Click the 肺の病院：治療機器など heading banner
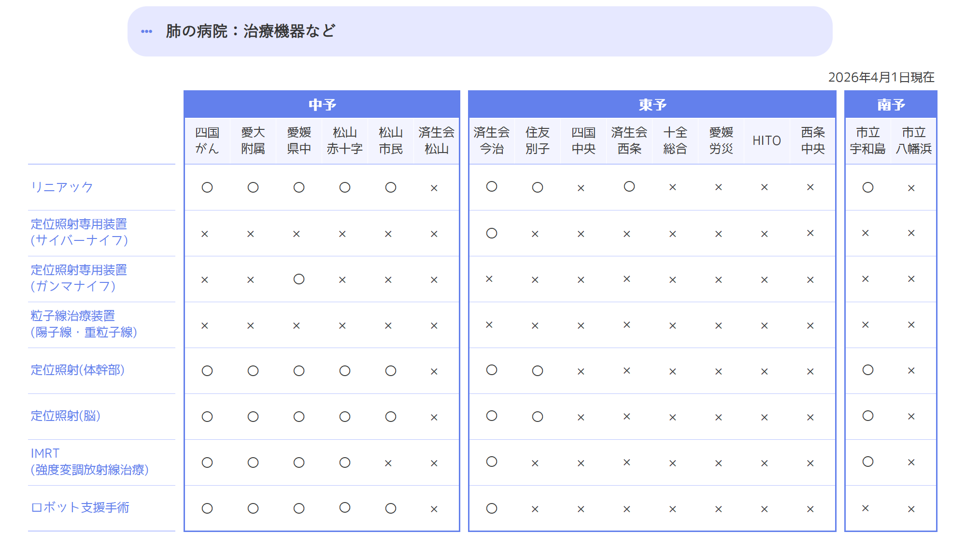The width and height of the screenshot is (966, 560). (480, 31)
